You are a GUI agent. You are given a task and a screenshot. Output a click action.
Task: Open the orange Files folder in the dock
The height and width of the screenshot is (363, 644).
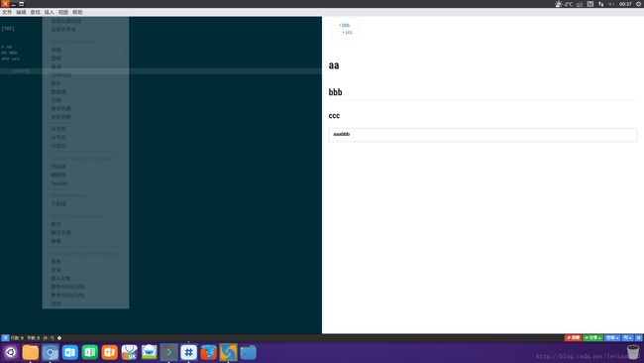[x=31, y=352]
